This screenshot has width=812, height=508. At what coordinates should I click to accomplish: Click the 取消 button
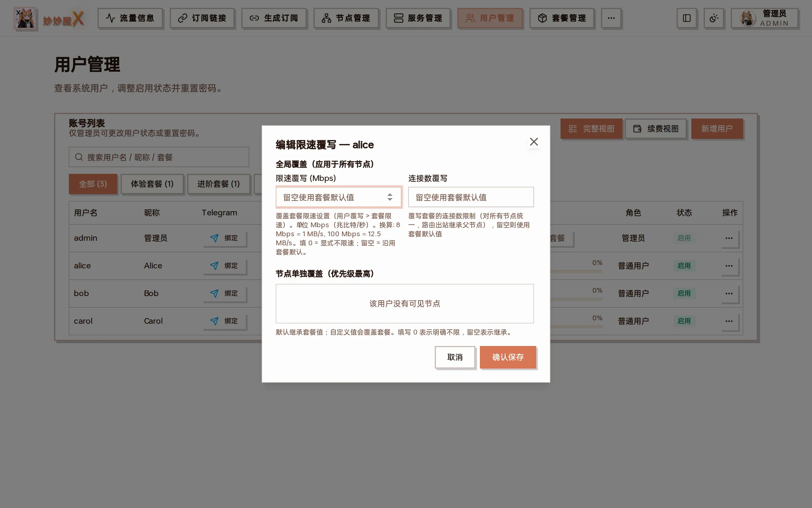point(455,357)
